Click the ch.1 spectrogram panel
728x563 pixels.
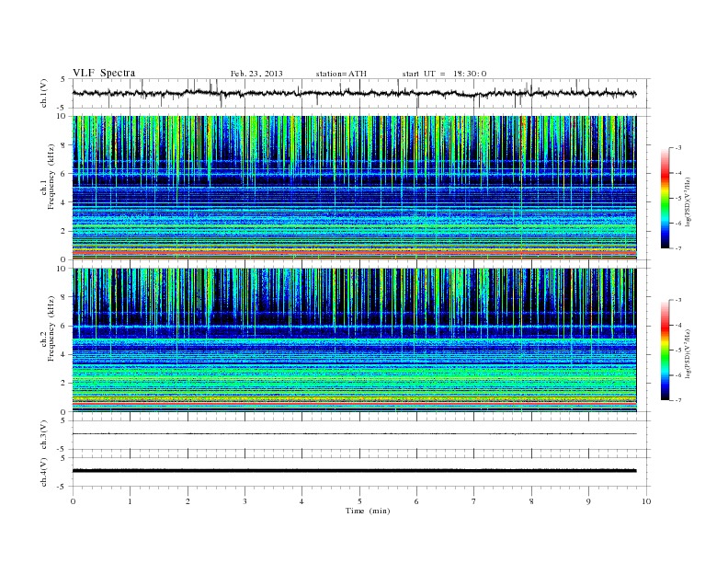point(354,188)
